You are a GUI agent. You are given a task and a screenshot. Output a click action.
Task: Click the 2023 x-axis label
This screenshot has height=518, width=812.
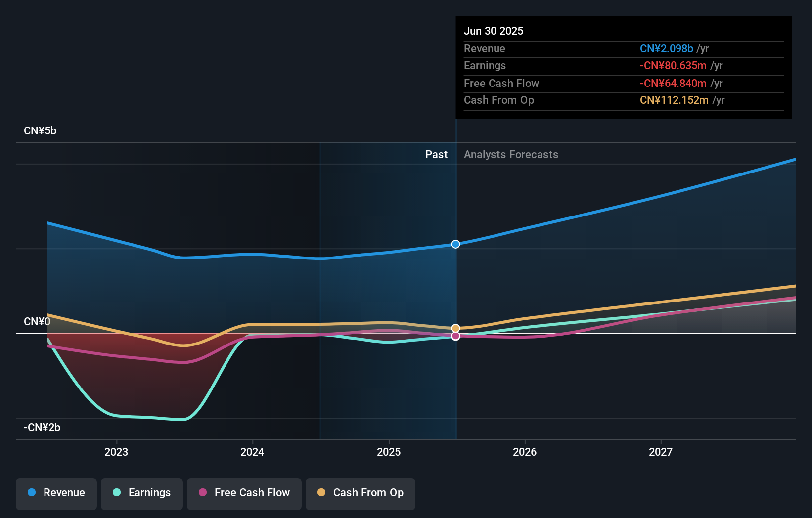click(116, 452)
